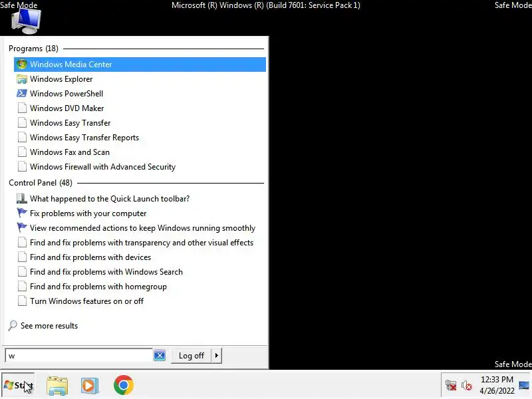Click the Show desktop icon in the tray corner

pyautogui.click(x=524, y=385)
